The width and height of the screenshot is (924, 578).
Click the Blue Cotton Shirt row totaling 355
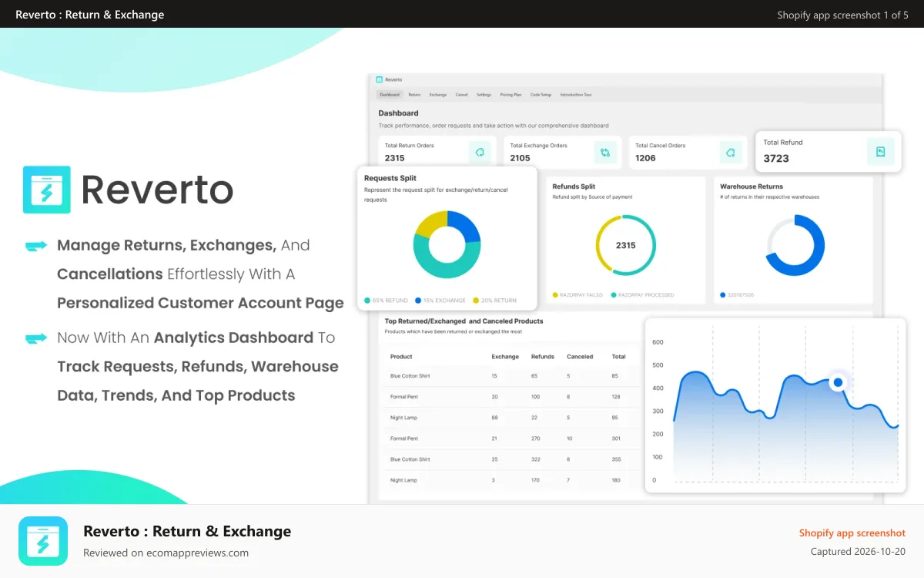pyautogui.click(x=511, y=459)
